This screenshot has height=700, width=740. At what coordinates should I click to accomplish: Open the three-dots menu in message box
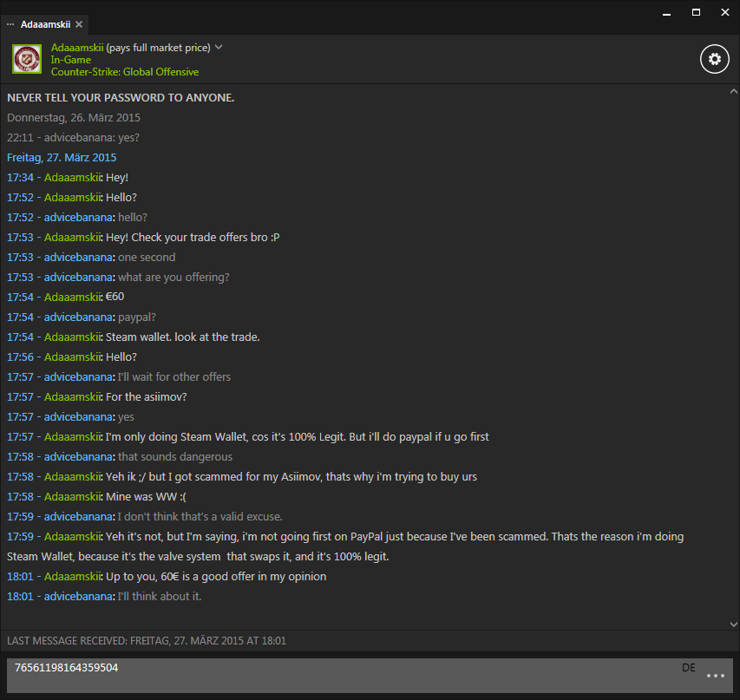[x=715, y=676]
